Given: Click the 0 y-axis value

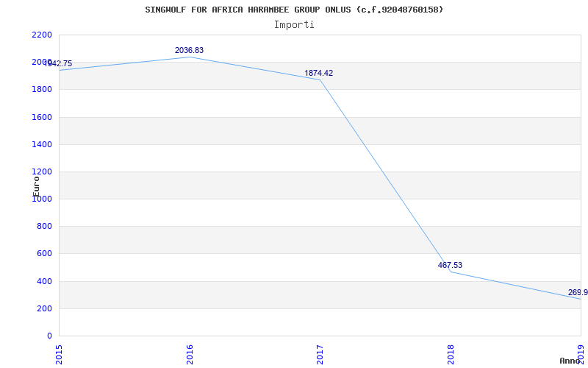Looking at the screenshot, I should point(49,336).
